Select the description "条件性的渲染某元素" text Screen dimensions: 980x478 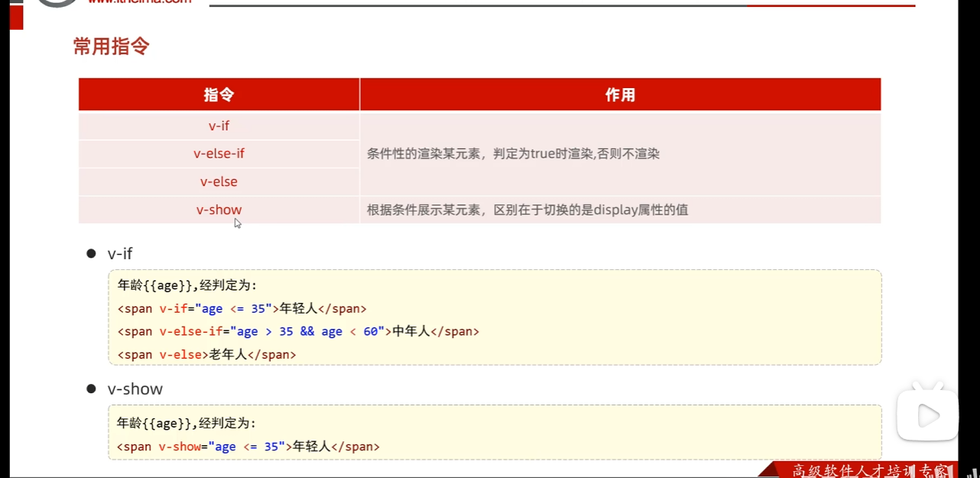pyautogui.click(x=424, y=154)
